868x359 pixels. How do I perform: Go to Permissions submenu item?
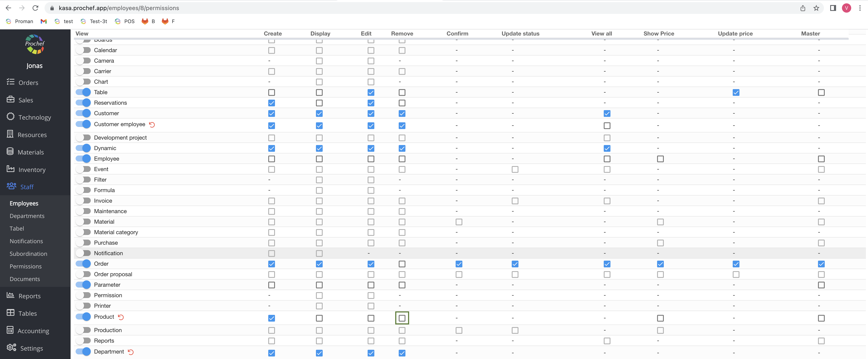26,266
